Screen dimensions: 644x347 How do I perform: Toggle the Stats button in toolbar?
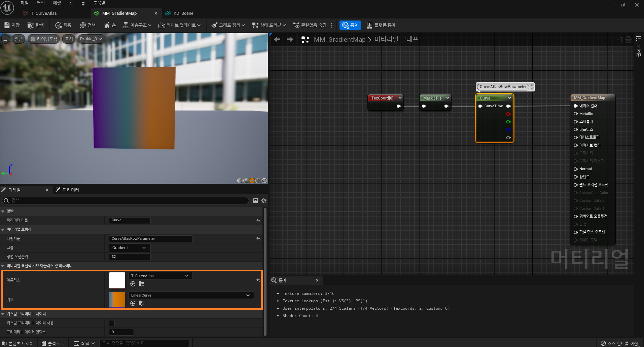pos(350,25)
